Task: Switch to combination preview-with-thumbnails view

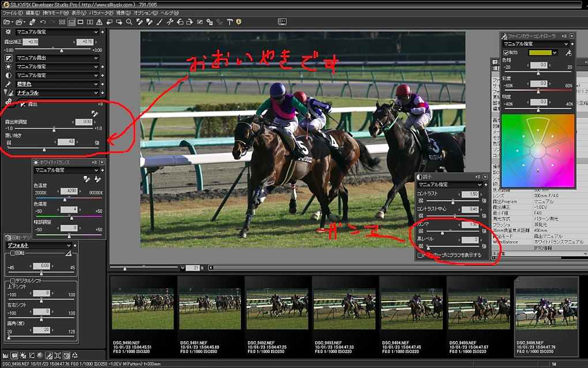Action: click(71, 22)
